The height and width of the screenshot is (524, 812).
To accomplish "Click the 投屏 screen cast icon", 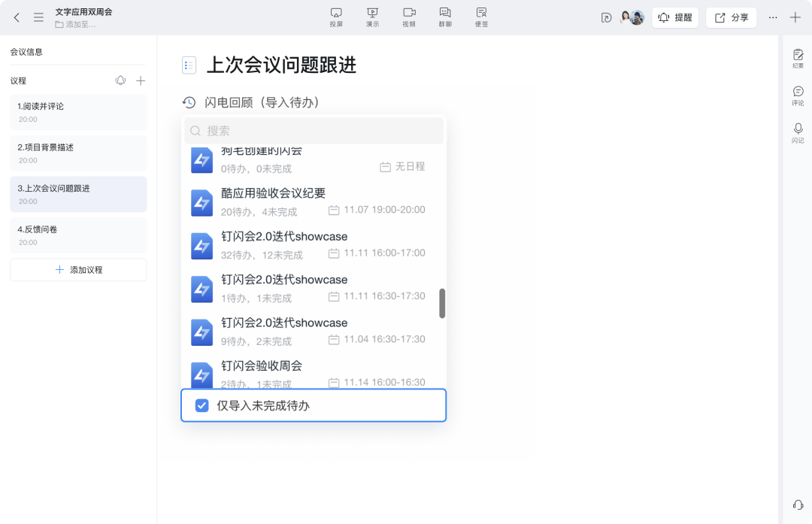I will coord(336,17).
